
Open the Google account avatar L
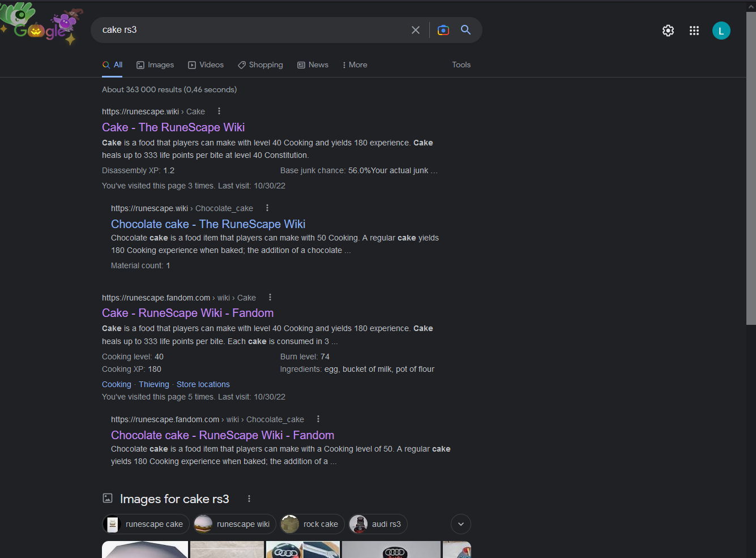click(721, 31)
